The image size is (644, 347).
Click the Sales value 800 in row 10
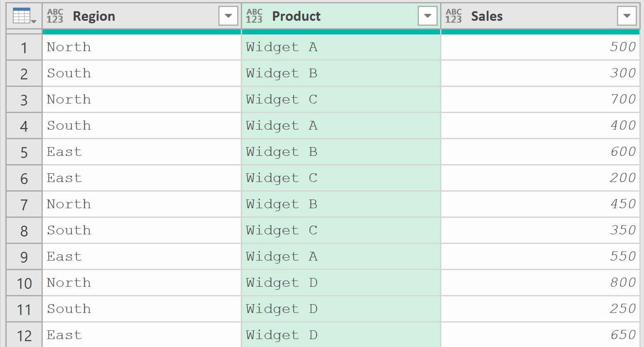[622, 283]
